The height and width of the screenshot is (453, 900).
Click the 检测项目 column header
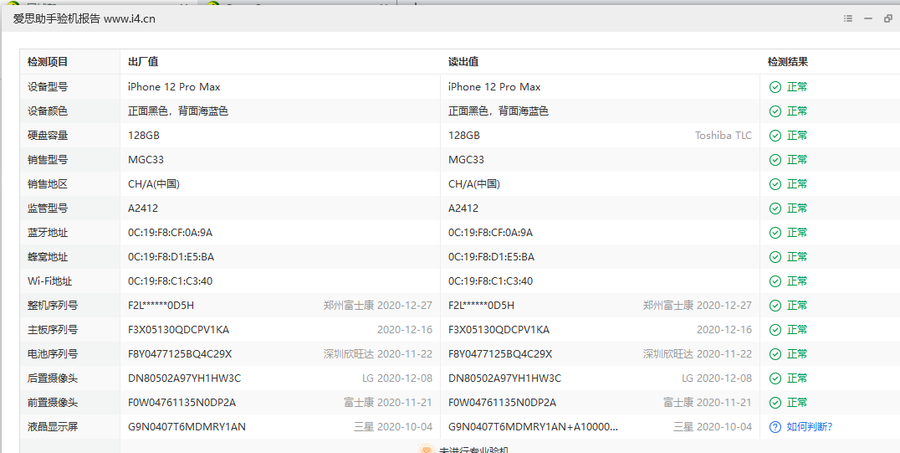pos(48,62)
